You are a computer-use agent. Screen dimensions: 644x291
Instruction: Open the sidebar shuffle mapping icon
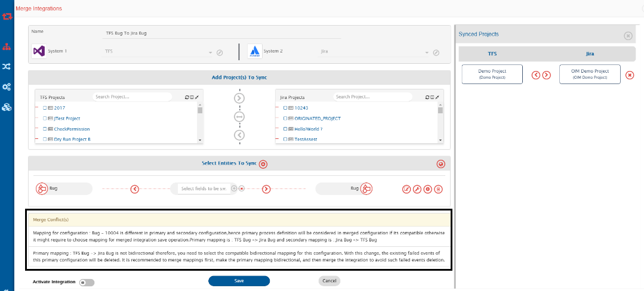pos(7,67)
